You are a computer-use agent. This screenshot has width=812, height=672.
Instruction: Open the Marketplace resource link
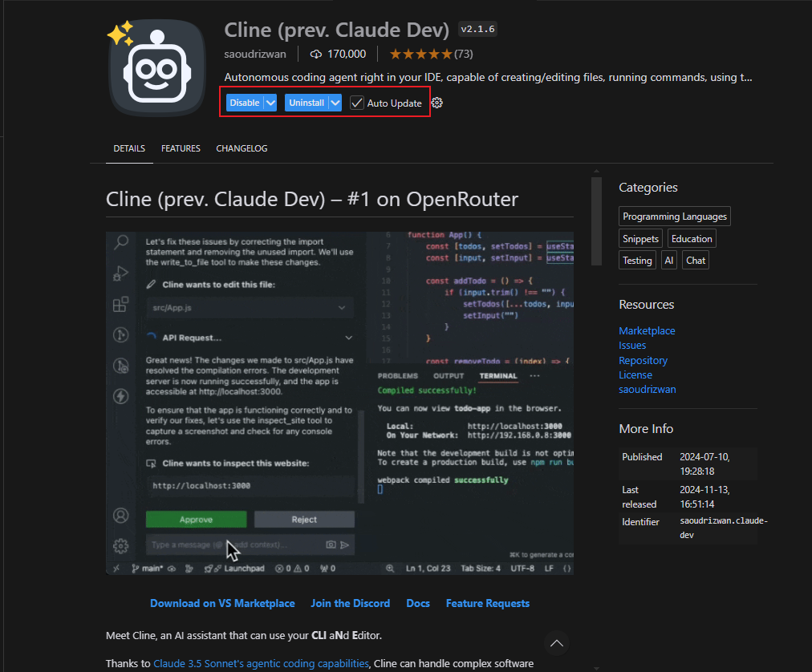point(647,330)
